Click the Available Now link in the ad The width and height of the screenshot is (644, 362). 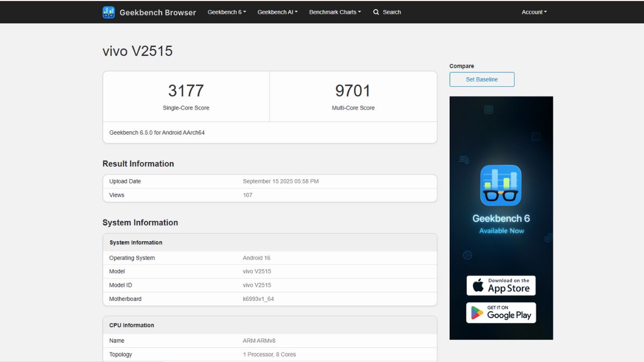(x=501, y=230)
